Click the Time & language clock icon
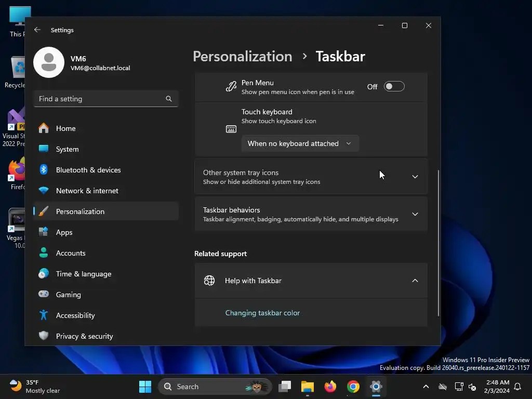Image resolution: width=532 pixels, height=399 pixels. pyautogui.click(x=44, y=273)
